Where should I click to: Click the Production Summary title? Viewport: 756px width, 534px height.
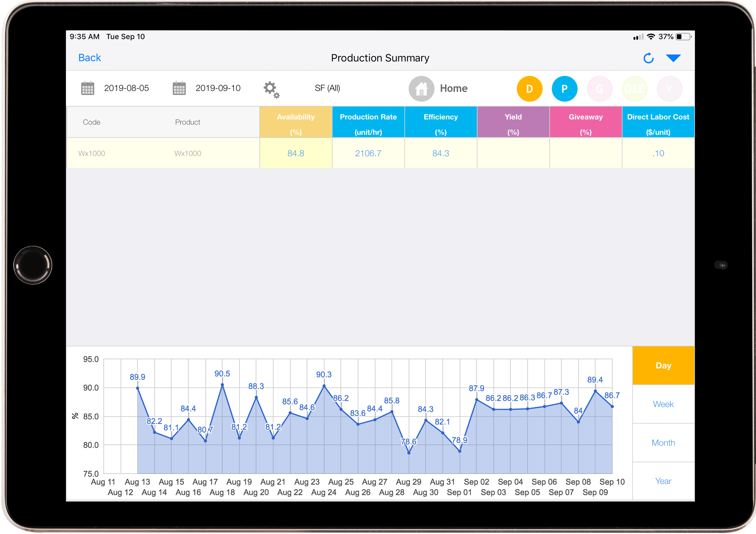click(380, 58)
